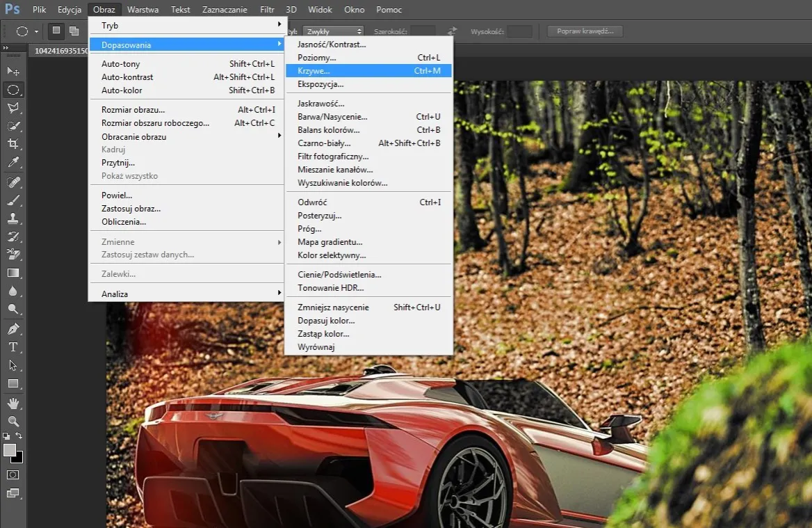
Task: Toggle Quick Mask mode in the toolbar
Action: [x=13, y=475]
